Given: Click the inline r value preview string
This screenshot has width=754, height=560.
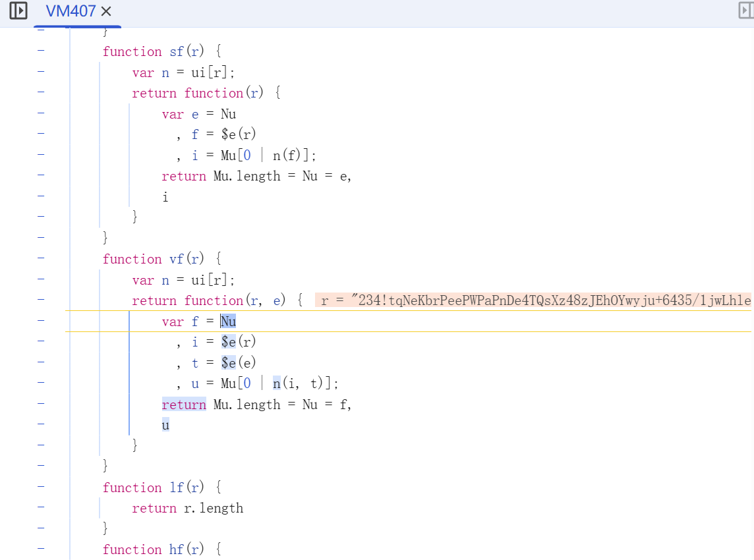Looking at the screenshot, I should click(x=534, y=301).
